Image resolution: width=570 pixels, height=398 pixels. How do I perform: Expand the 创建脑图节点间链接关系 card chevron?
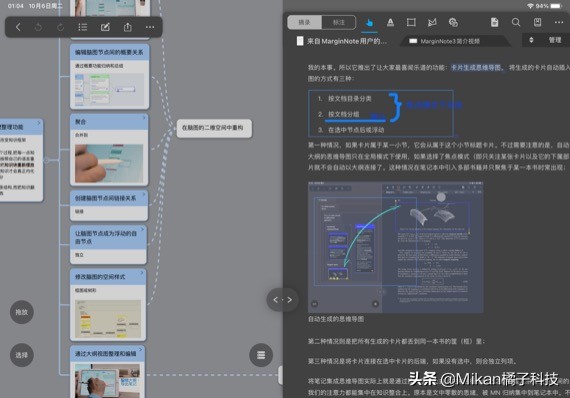(143, 194)
